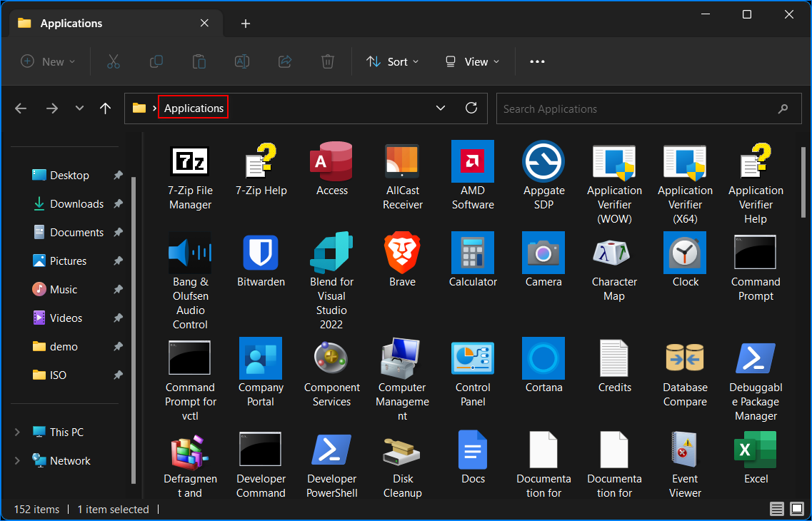The image size is (812, 521).
Task: Select Bang & Olufsen Audio Control
Action: (190, 253)
